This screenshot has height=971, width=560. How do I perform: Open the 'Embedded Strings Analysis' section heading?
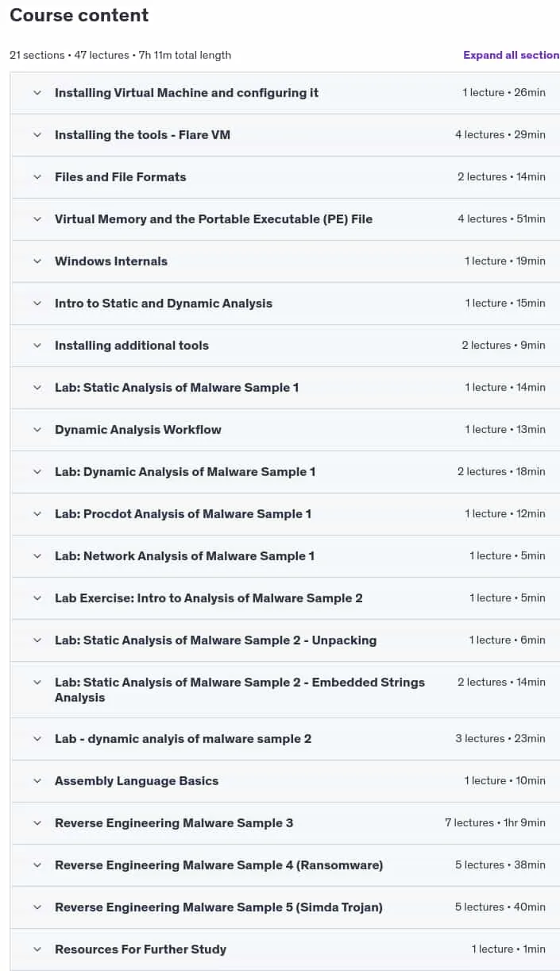(240, 690)
